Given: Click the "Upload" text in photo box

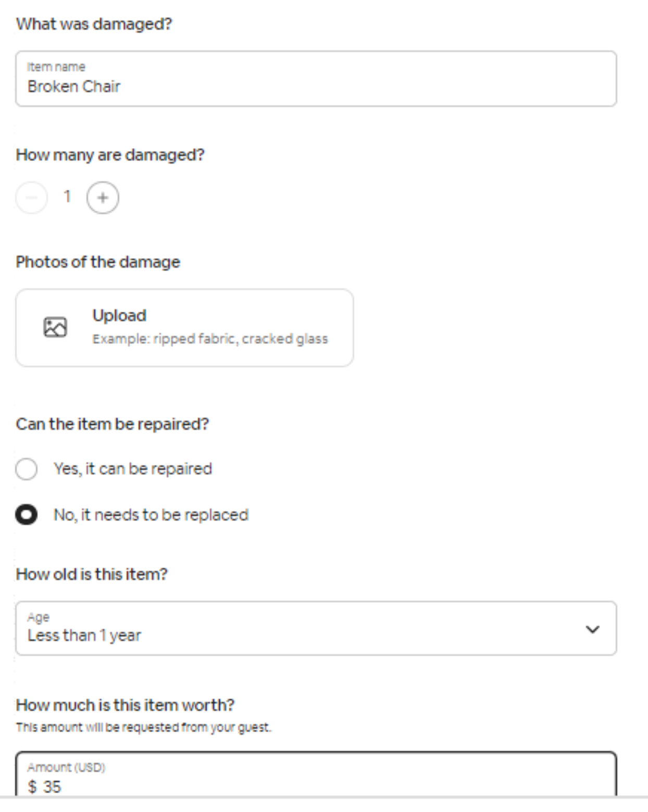Looking at the screenshot, I should 119,315.
